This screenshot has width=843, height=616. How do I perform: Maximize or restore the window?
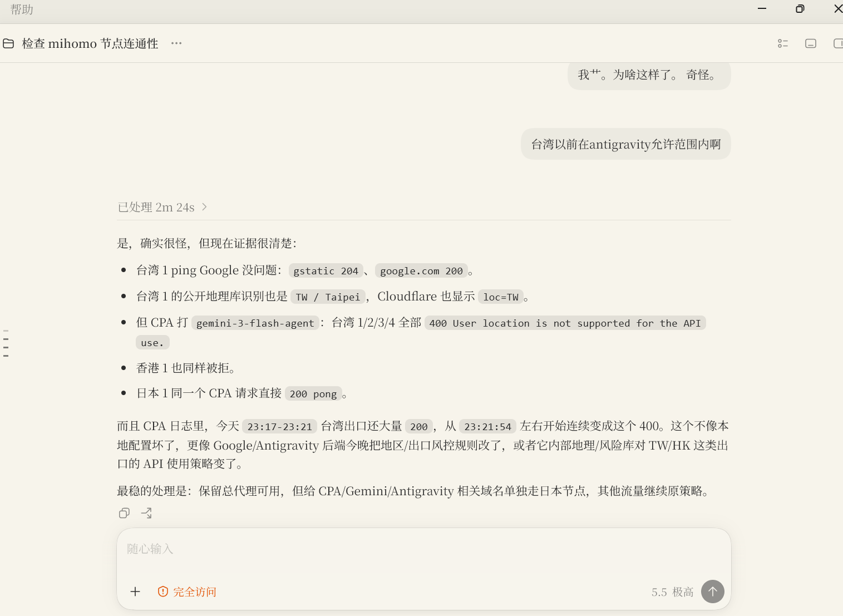click(x=800, y=8)
